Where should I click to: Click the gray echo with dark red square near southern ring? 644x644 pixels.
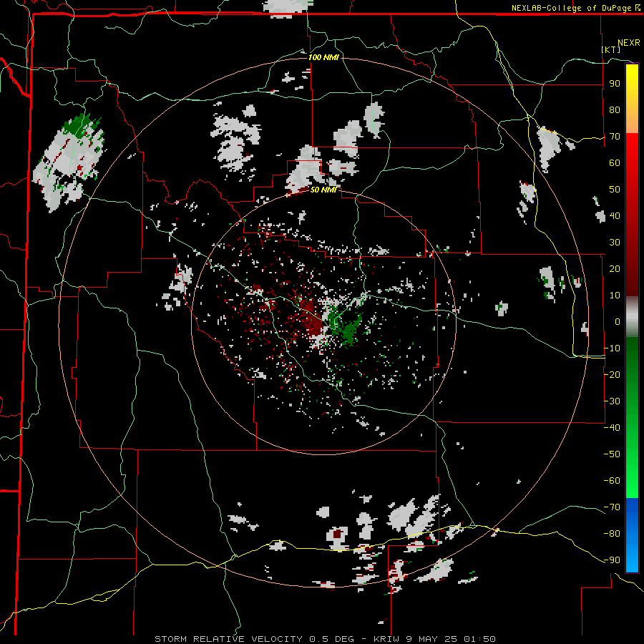337,537
